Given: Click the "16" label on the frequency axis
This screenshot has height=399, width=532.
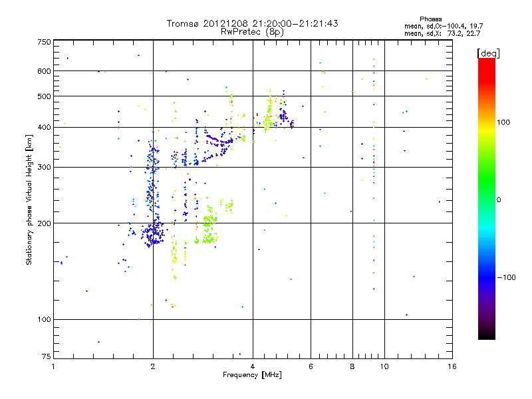Looking at the screenshot, I should click(x=452, y=366).
